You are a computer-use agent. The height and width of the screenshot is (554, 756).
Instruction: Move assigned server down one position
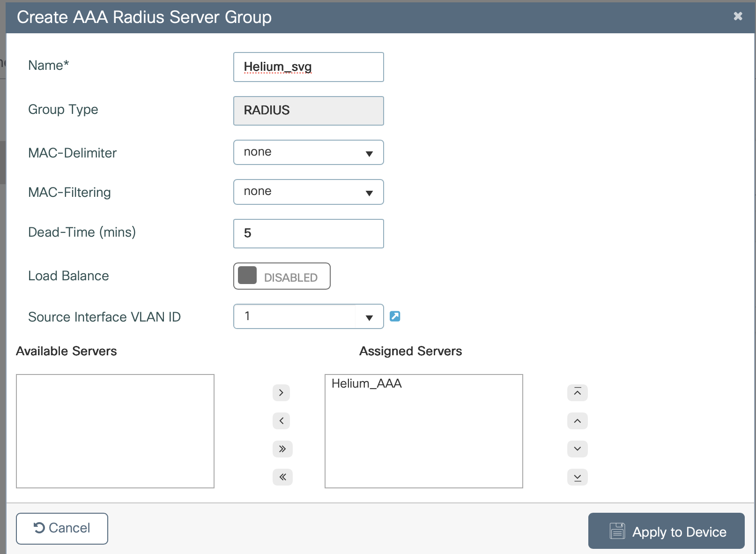click(x=577, y=449)
